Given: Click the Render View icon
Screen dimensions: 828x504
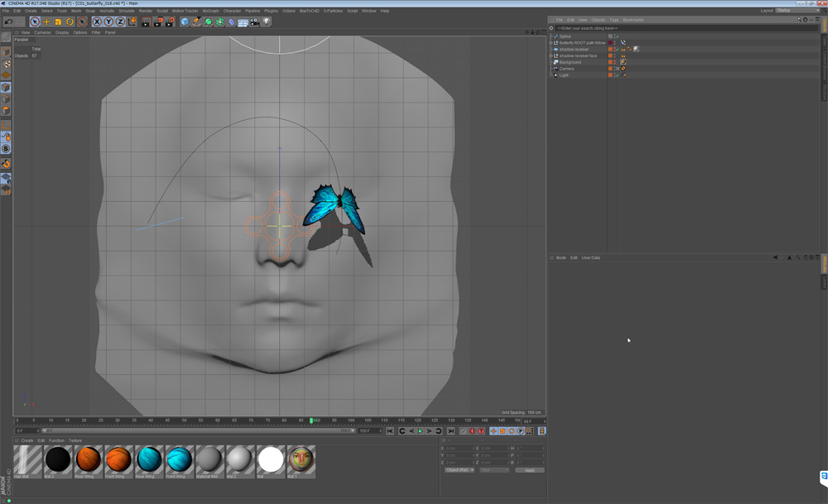Looking at the screenshot, I should (147, 21).
